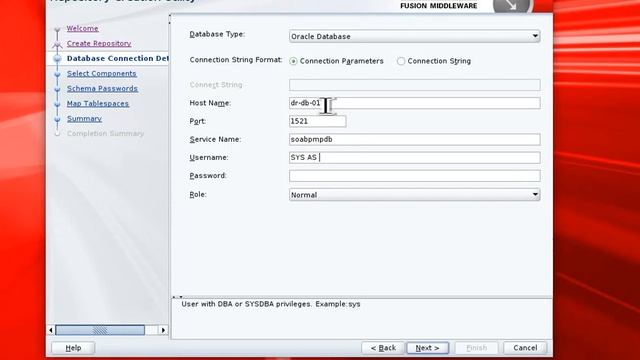Cancel the repository creation wizard
This screenshot has width=640, height=360.
(525, 348)
